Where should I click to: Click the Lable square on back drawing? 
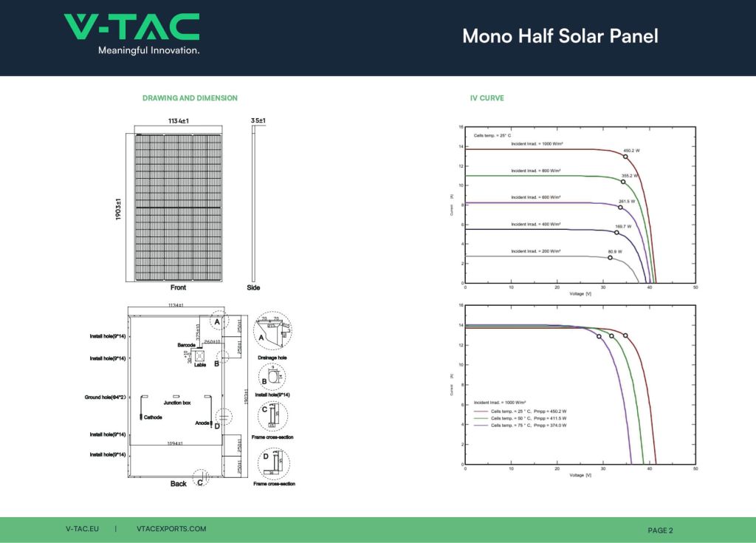point(199,355)
